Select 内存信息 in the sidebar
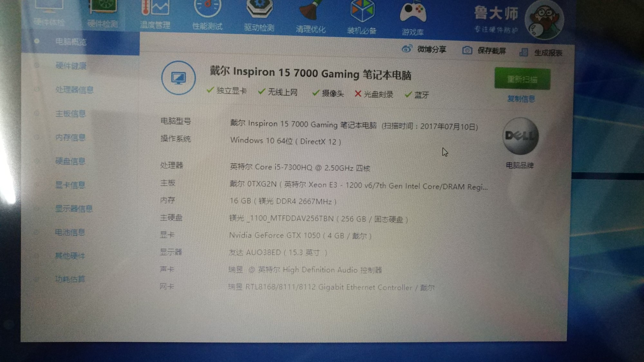Viewport: 644px width, 362px height. [71, 137]
